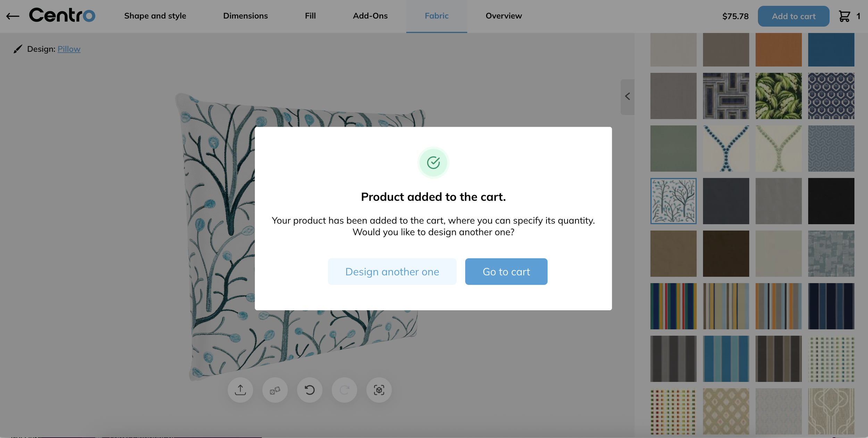Click the share/upload icon below pillow
This screenshot has height=438, width=868.
coord(240,390)
